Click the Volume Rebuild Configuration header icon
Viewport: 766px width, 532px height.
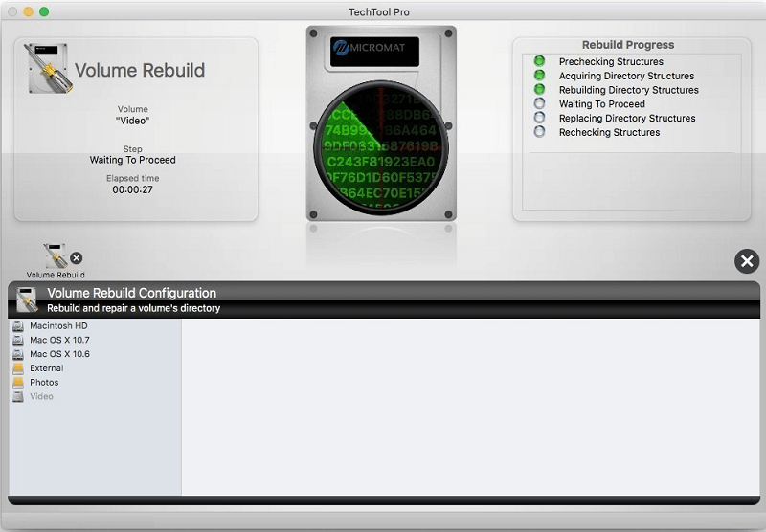pos(27,299)
